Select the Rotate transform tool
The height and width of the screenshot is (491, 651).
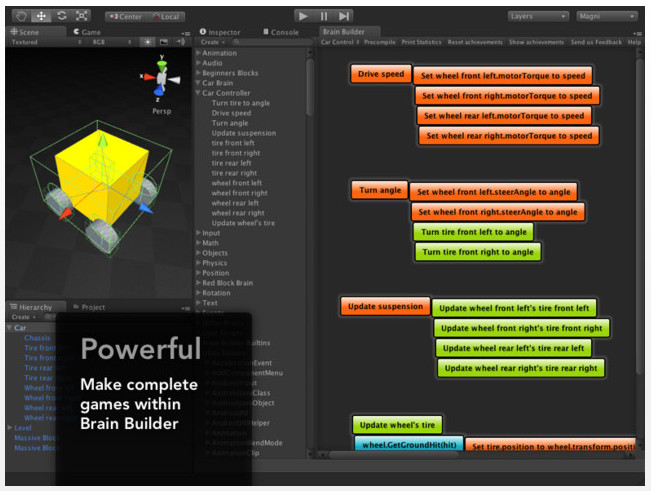[x=61, y=16]
